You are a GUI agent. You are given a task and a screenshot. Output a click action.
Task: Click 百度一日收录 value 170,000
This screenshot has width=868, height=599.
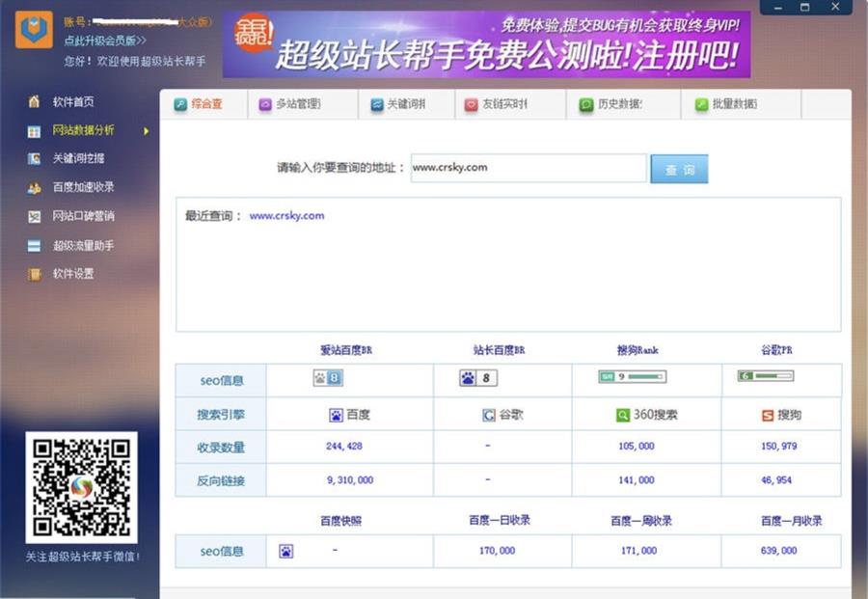click(497, 551)
